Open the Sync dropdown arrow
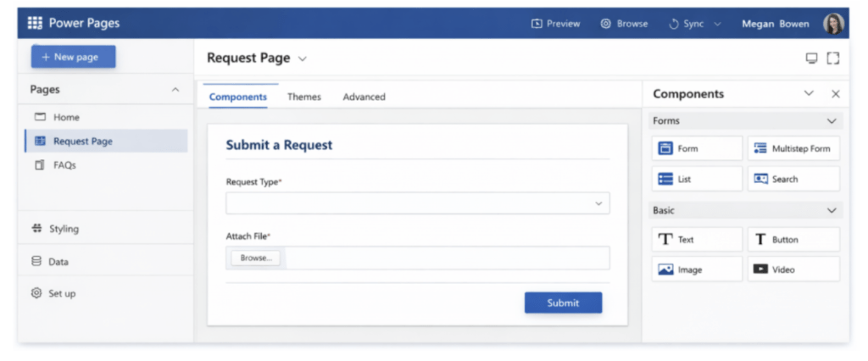Image resolution: width=868 pixels, height=361 pixels. point(717,24)
